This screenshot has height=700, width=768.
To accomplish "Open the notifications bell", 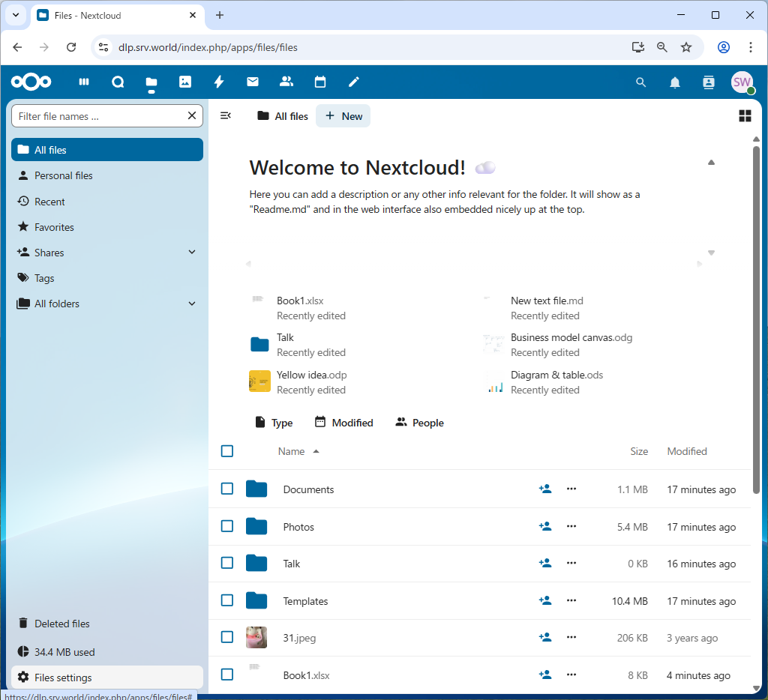I will (674, 82).
